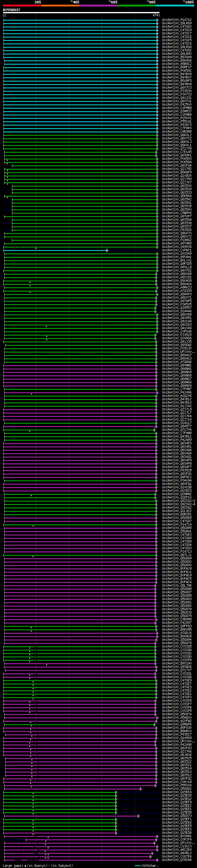Open hit UniRef100_P36505
Viewport: 197px width, 868px height.
pos(177,304)
